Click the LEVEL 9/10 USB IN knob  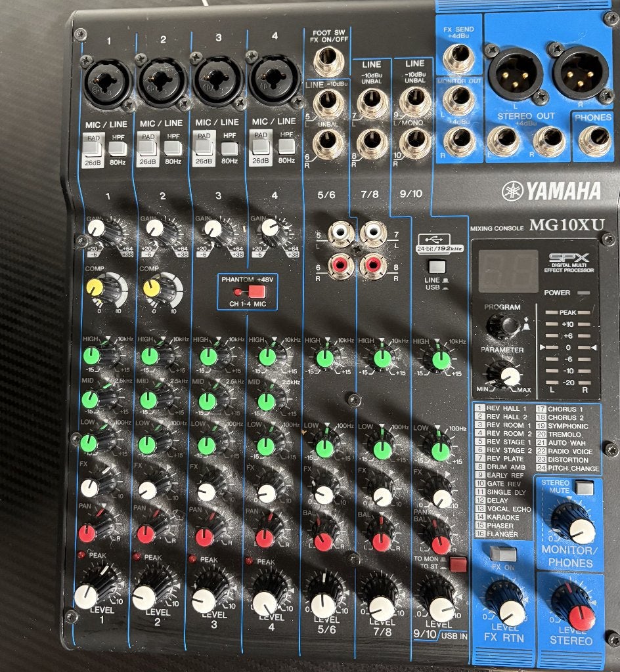(441, 609)
